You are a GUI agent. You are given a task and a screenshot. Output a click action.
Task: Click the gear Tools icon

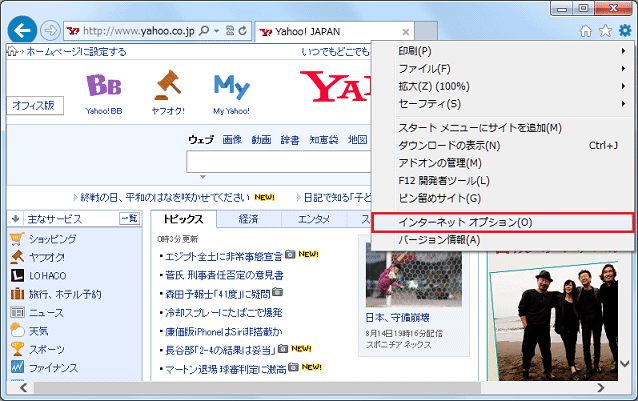coord(624,31)
